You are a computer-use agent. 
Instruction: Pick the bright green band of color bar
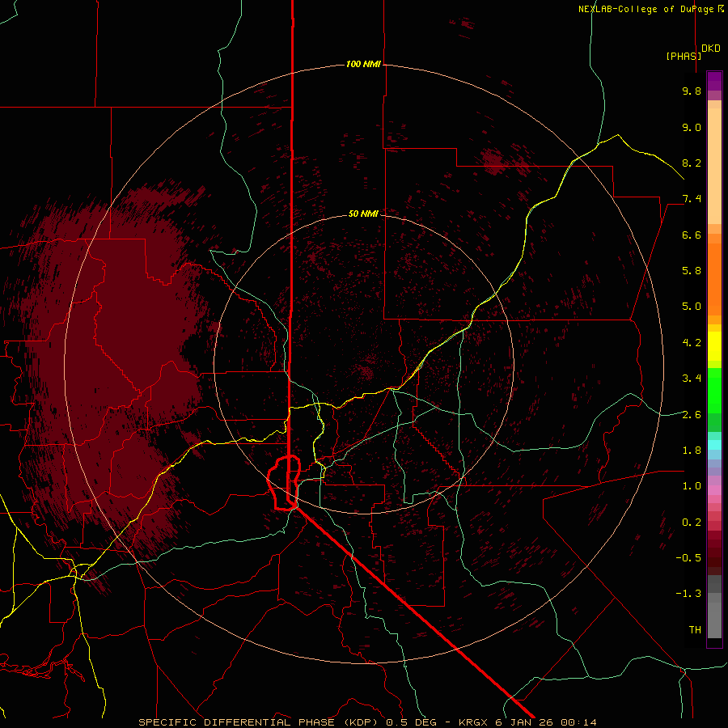(x=714, y=390)
